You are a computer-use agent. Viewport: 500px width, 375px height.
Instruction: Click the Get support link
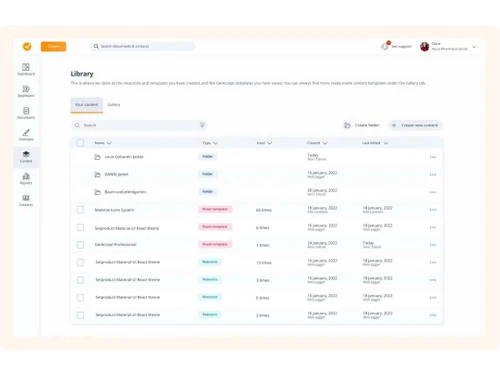pyautogui.click(x=401, y=47)
